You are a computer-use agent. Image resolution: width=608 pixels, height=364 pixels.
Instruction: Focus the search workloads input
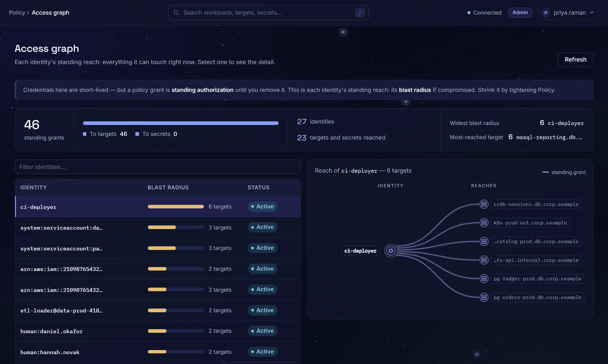[268, 13]
